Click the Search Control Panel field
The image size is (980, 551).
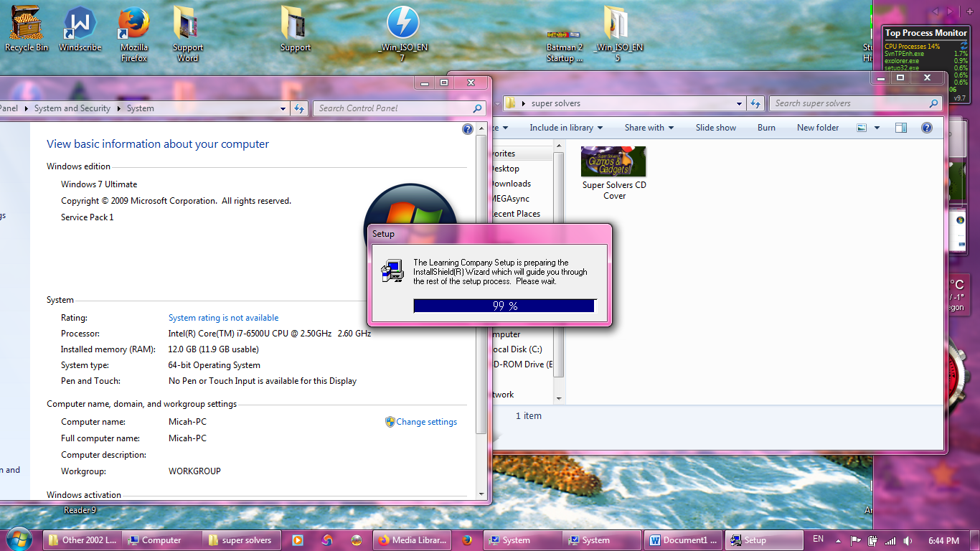point(393,108)
